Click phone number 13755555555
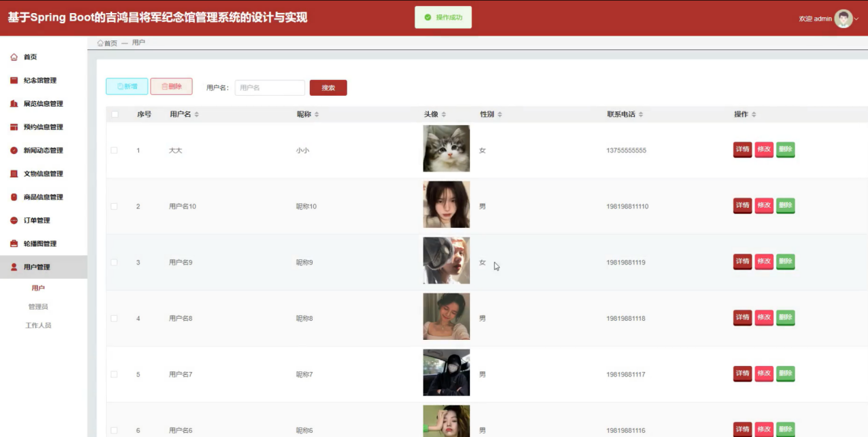 [626, 150]
